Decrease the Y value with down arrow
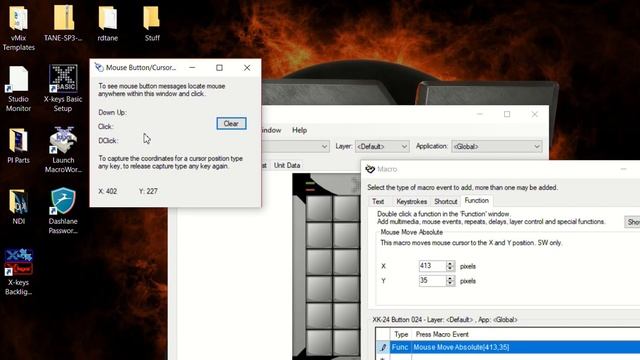The height and width of the screenshot is (360, 640). pos(450,284)
